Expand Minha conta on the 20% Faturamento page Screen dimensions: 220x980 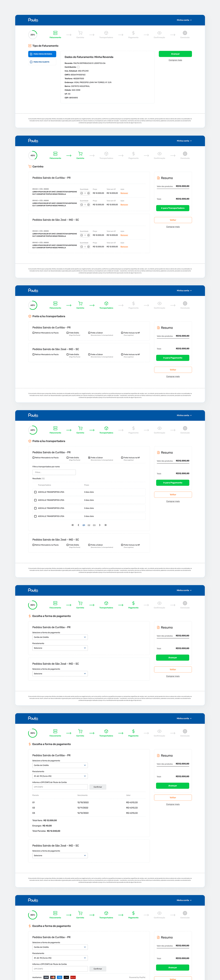[x=184, y=20]
